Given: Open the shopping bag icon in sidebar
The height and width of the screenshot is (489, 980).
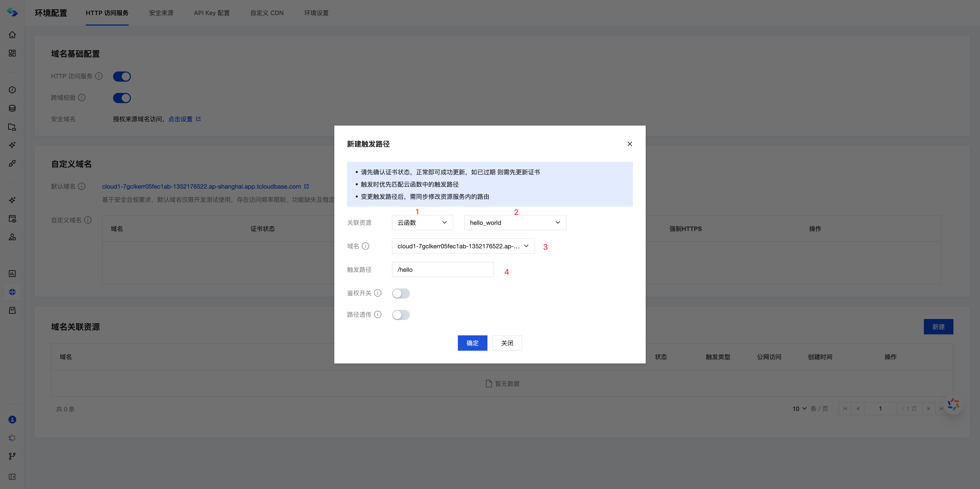Looking at the screenshot, I should point(12,310).
